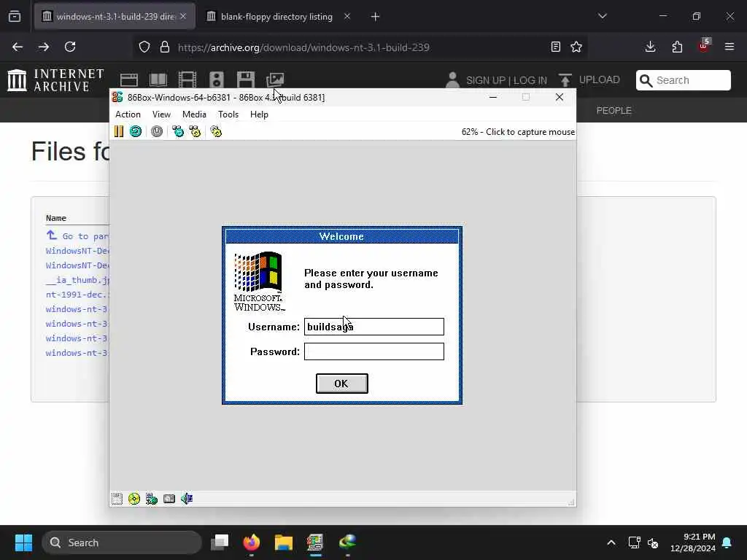Image resolution: width=747 pixels, height=560 pixels.
Task: Open Firefox extensions puzzle icon
Action: [x=677, y=47]
